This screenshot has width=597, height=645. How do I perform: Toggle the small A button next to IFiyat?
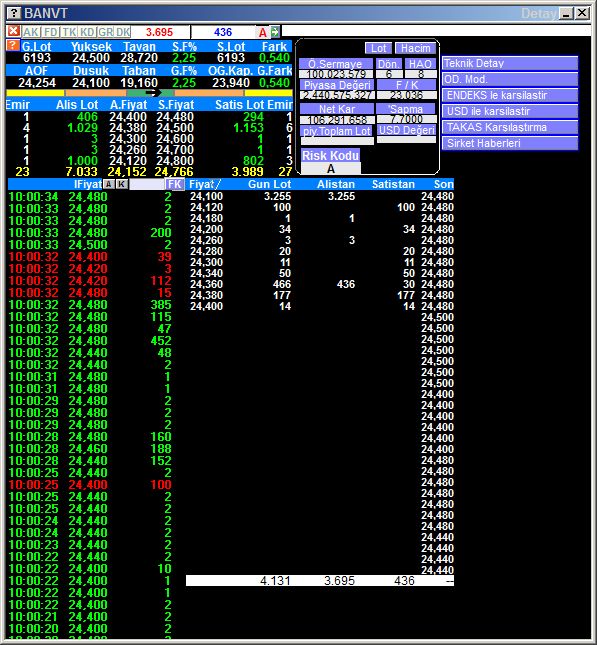click(x=108, y=184)
